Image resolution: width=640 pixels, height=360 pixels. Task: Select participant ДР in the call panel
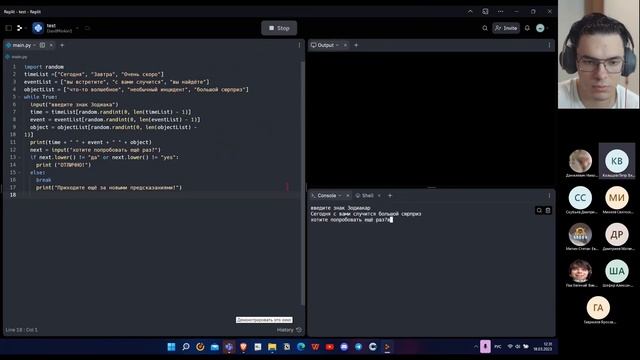pyautogui.click(x=617, y=234)
